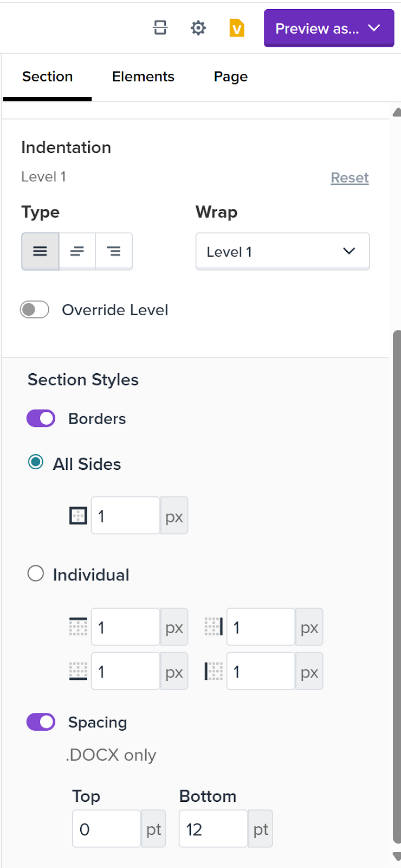Select the Individual radio button
Screen dimensions: 401x868
pos(36,573)
